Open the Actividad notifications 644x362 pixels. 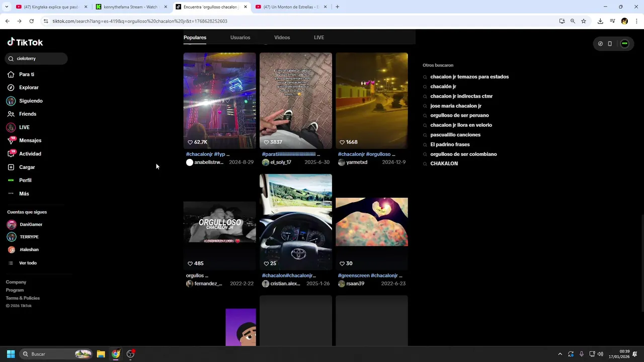click(25, 154)
